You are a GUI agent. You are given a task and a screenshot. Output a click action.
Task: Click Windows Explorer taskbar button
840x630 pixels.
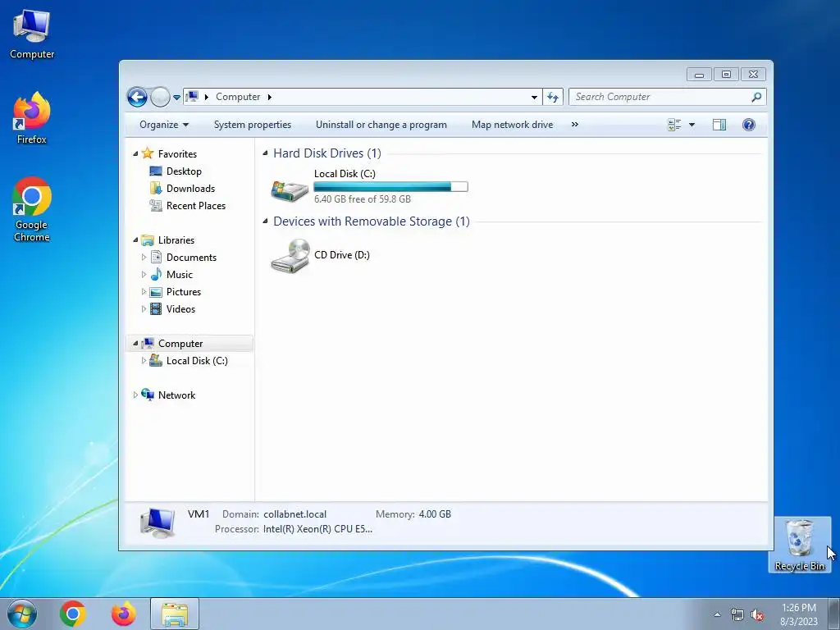175,614
